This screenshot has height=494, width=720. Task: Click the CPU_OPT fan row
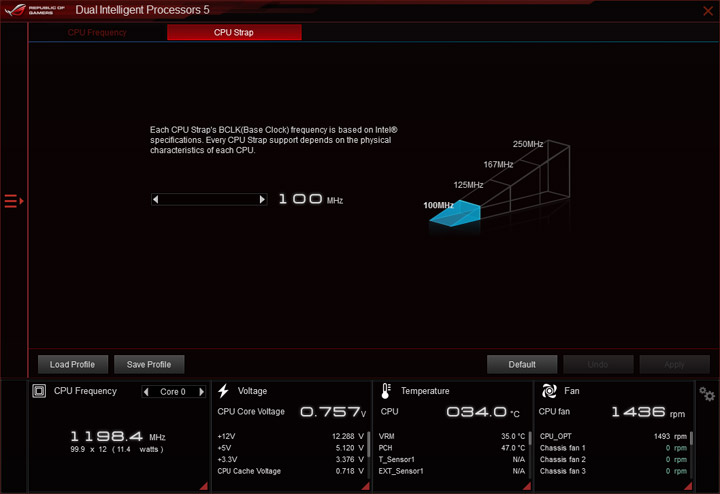(613, 436)
